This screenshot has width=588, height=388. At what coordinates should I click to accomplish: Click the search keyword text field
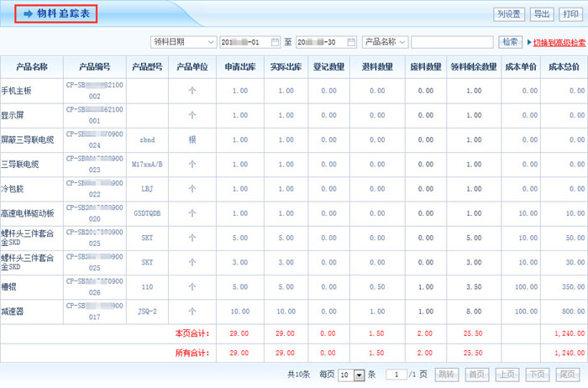point(452,42)
